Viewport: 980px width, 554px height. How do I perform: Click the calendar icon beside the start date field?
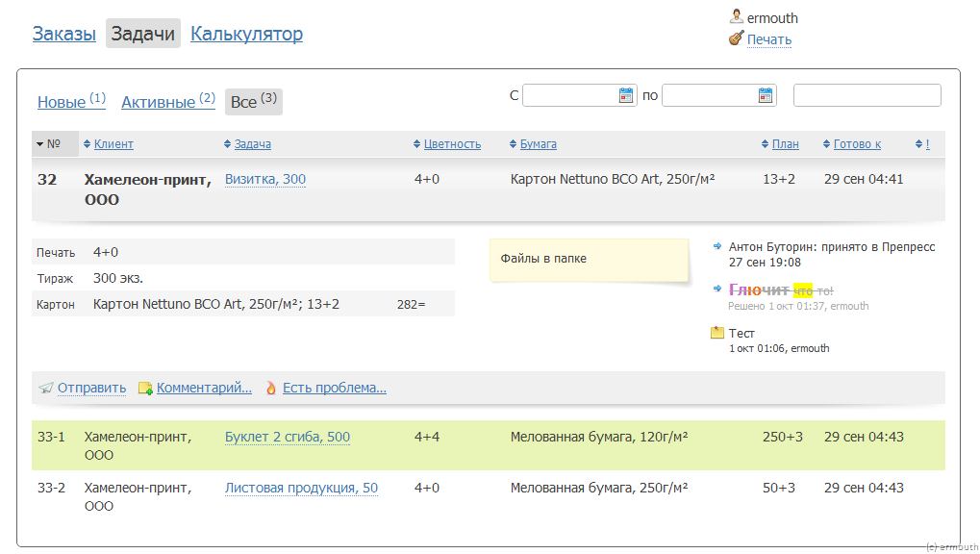coord(626,95)
